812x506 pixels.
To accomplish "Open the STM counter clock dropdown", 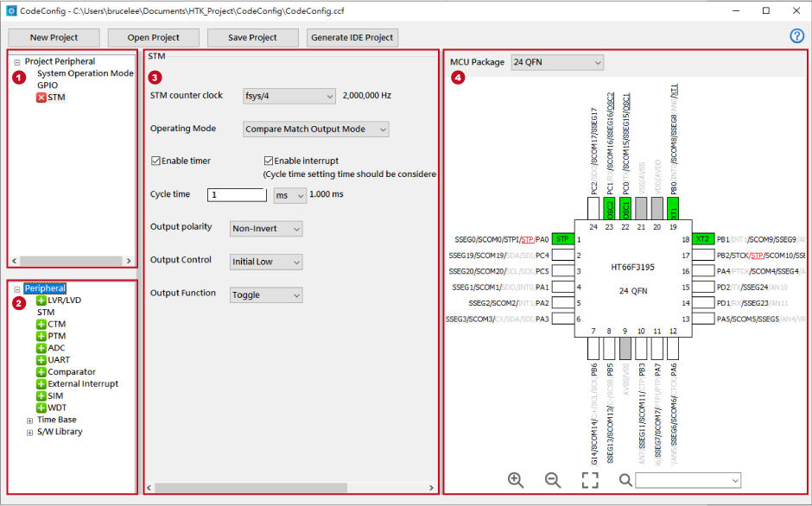I will 289,96.
